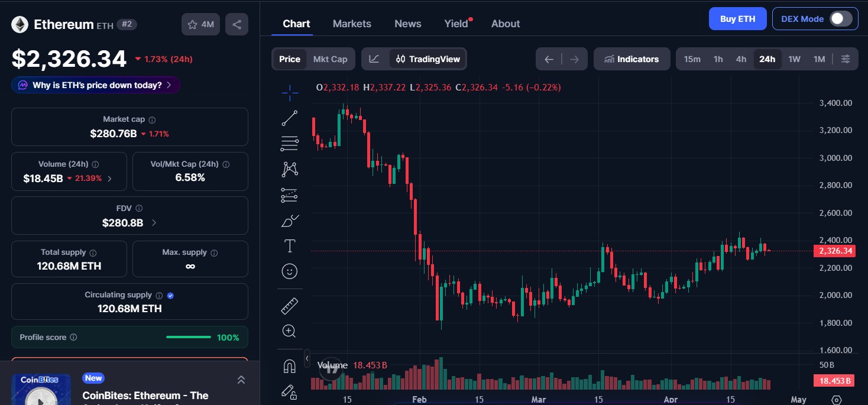Select the measure ruler tool
This screenshot has width=868, height=405.
click(289, 305)
